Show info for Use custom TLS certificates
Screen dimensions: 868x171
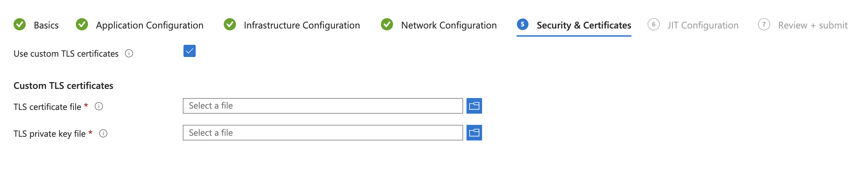coord(129,53)
